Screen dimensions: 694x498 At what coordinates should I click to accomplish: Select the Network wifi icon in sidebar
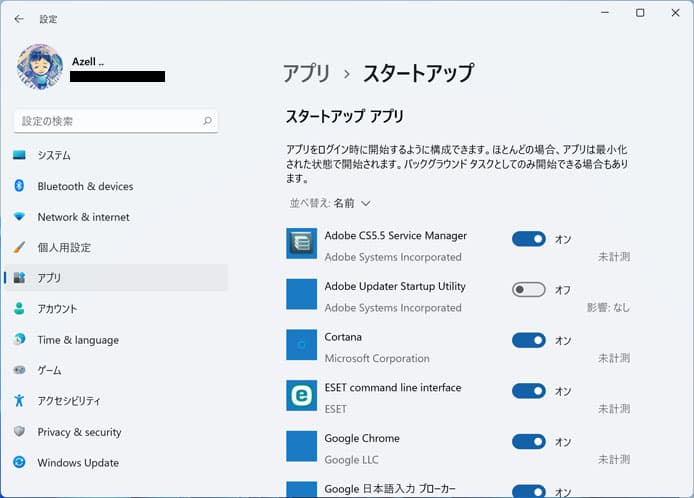click(x=19, y=216)
